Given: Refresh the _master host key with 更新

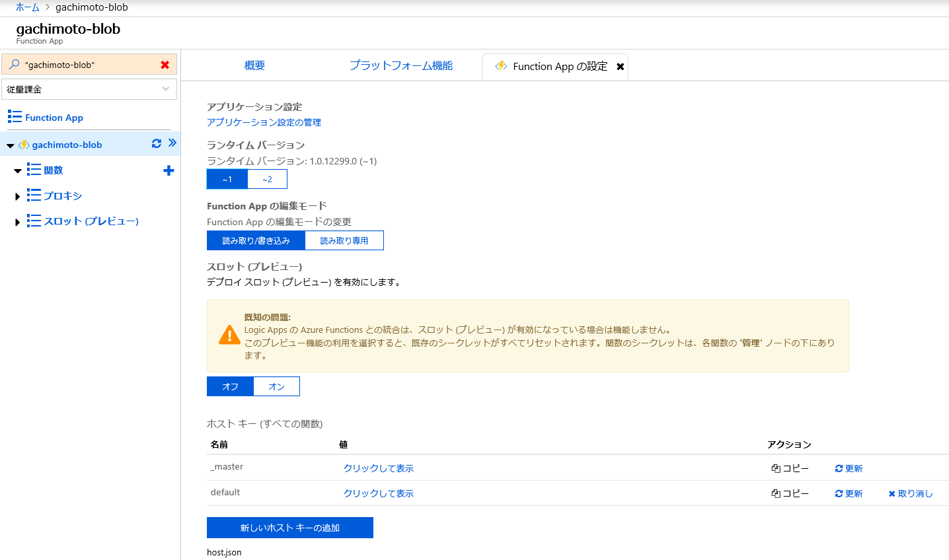Looking at the screenshot, I should (849, 468).
